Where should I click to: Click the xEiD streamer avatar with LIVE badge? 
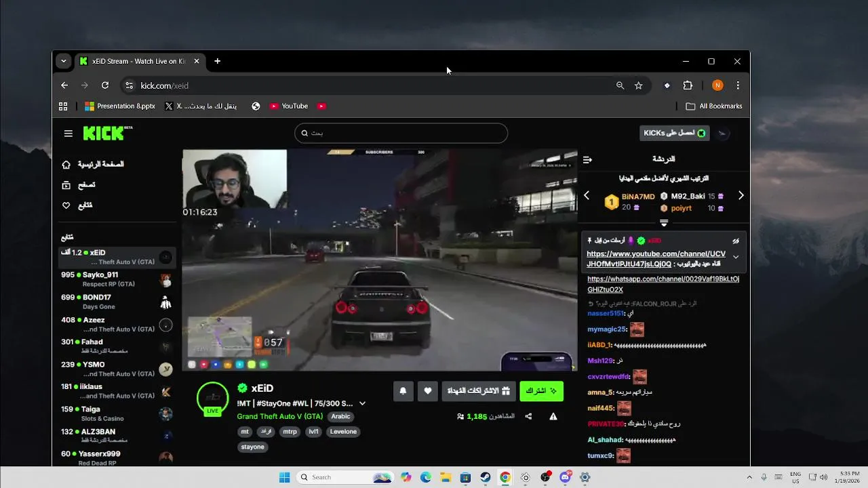tap(213, 399)
